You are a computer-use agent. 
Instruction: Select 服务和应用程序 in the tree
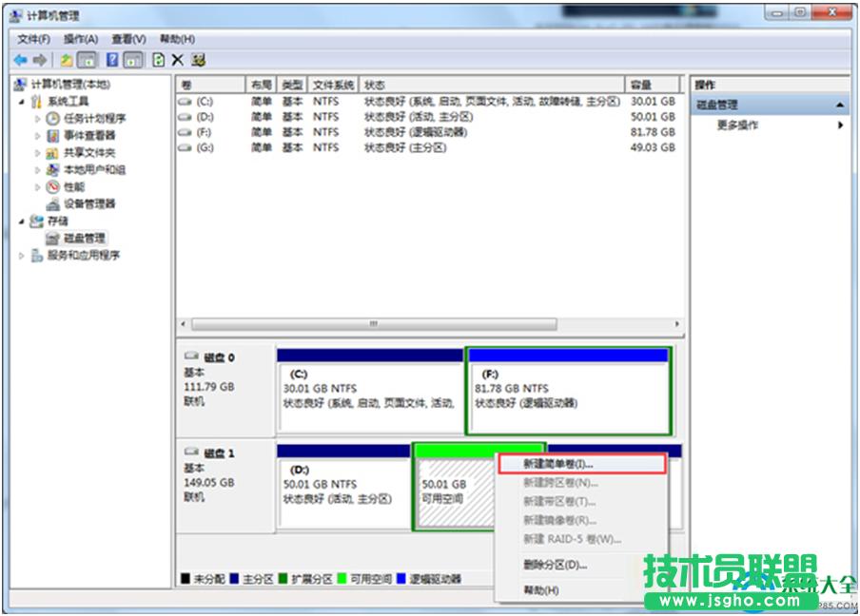84,255
